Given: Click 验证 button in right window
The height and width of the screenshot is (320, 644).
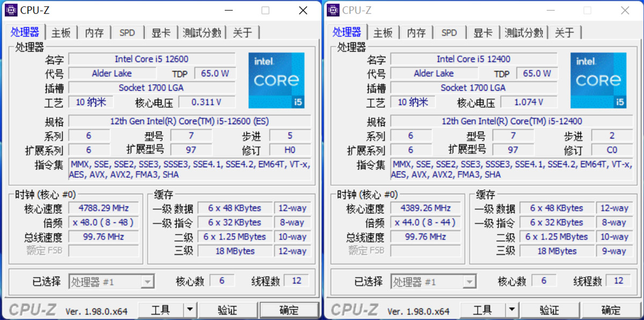Looking at the screenshot, I should pos(550,310).
